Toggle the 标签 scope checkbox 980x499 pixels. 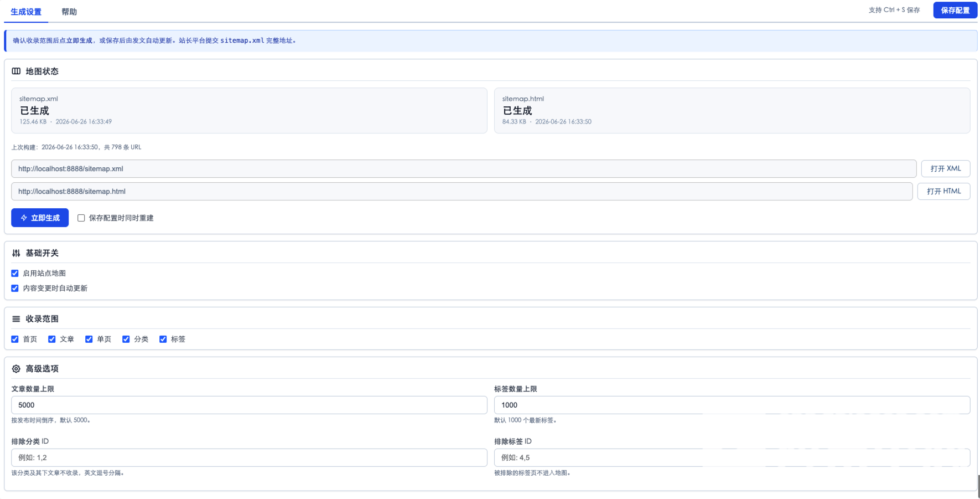(163, 339)
